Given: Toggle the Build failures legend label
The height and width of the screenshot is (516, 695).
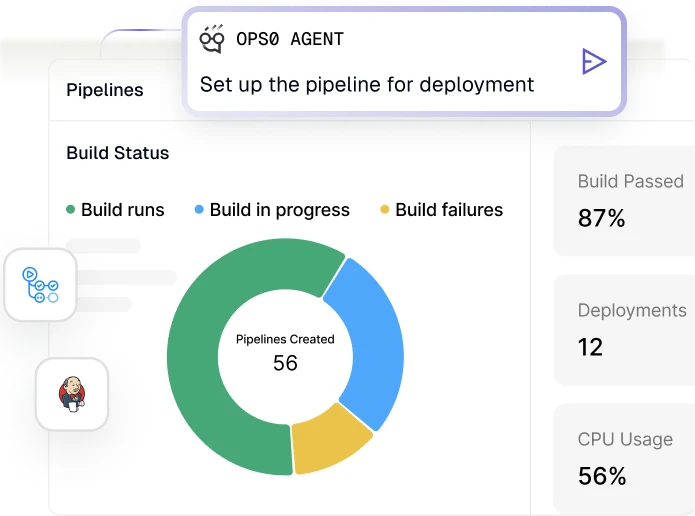Looking at the screenshot, I should [x=448, y=210].
